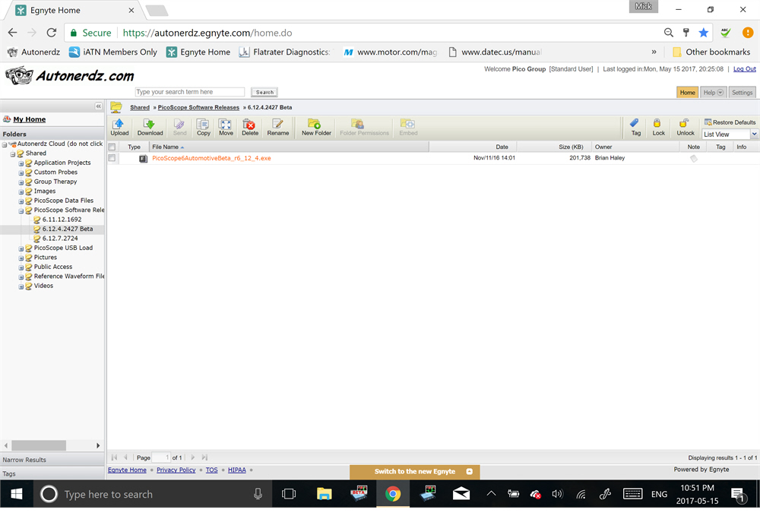Click the Lock toolbar icon
Screen dimensions: 760x532
tap(658, 128)
